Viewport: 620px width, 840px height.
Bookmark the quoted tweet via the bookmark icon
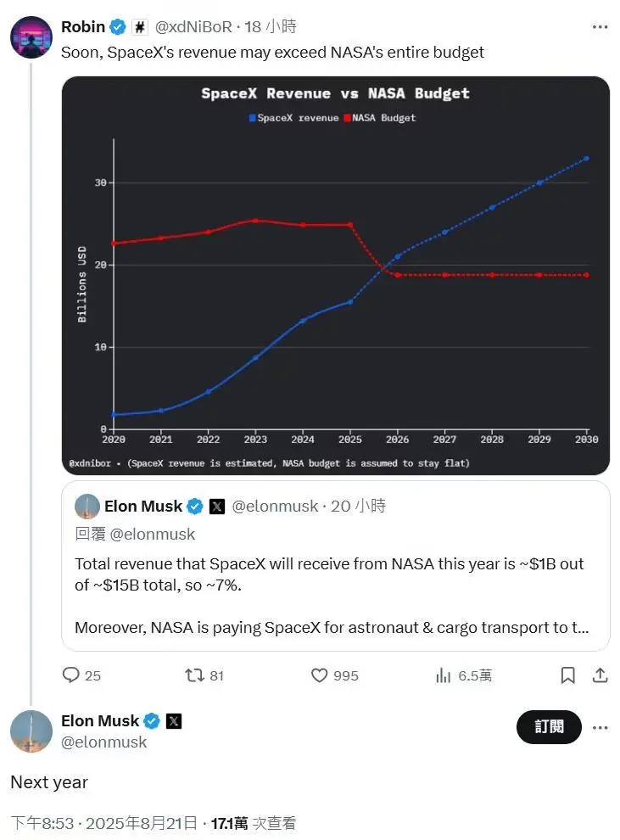pos(567,675)
